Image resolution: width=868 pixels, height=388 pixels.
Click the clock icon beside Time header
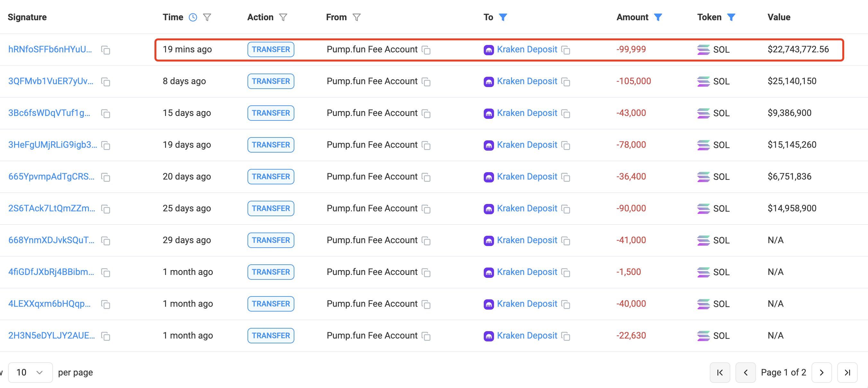click(193, 17)
